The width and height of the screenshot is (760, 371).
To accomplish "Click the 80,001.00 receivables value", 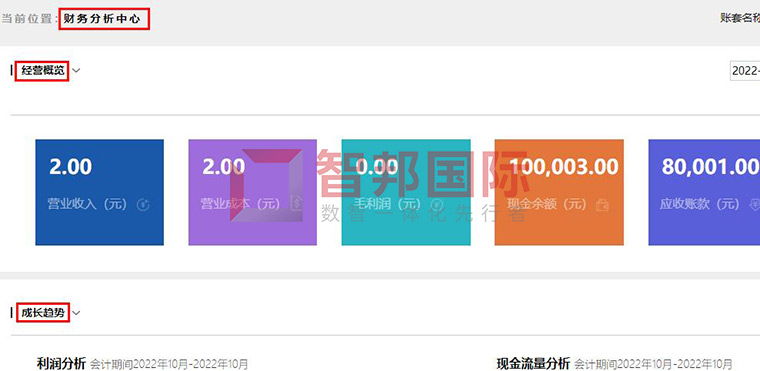I will click(711, 167).
